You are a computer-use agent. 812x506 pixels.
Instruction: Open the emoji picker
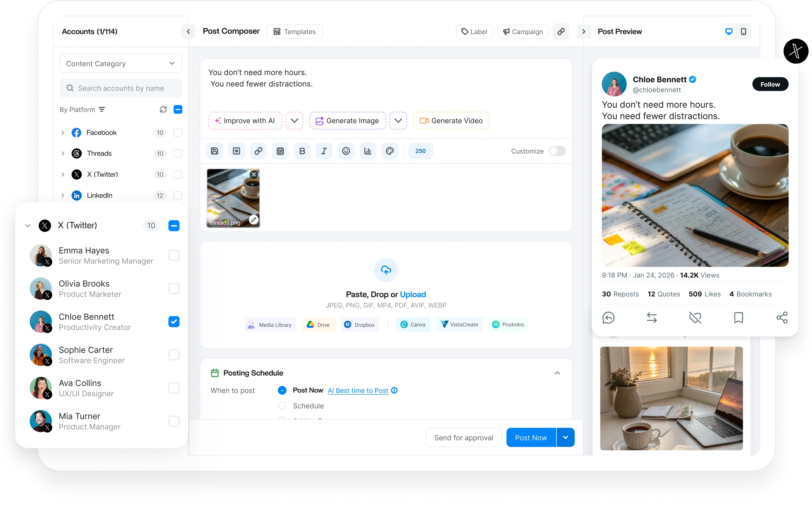click(x=346, y=151)
